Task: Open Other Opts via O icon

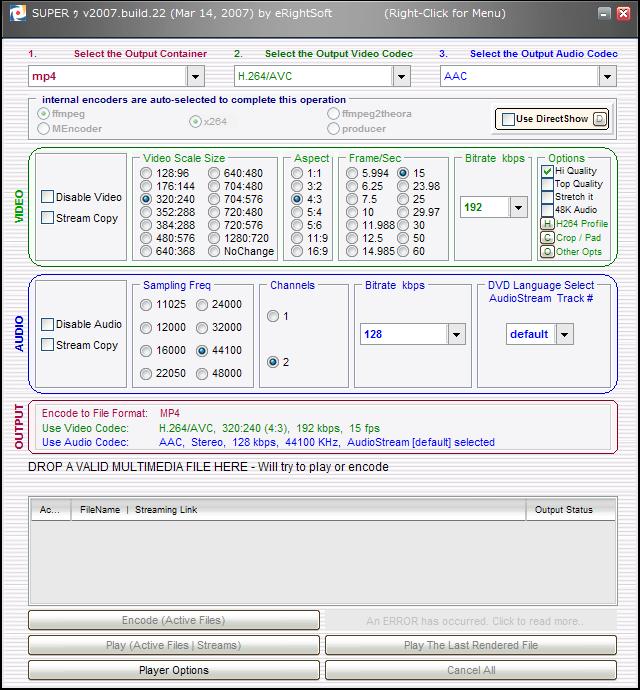Action: coord(547,252)
